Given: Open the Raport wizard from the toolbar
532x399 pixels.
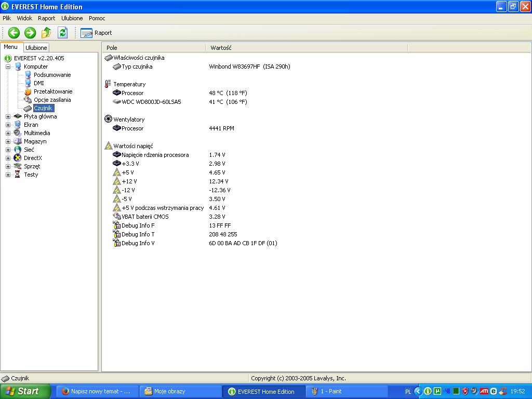Looking at the screenshot, I should point(97,33).
